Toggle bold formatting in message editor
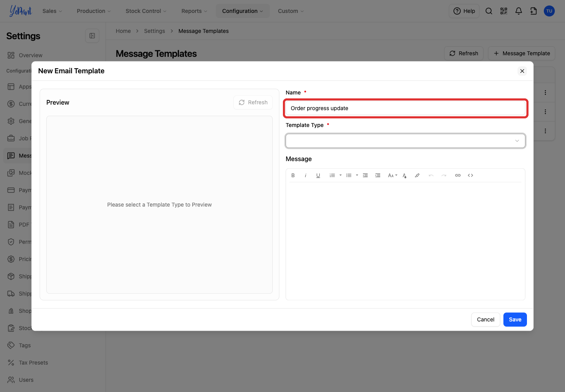The width and height of the screenshot is (565, 392). pyautogui.click(x=293, y=176)
